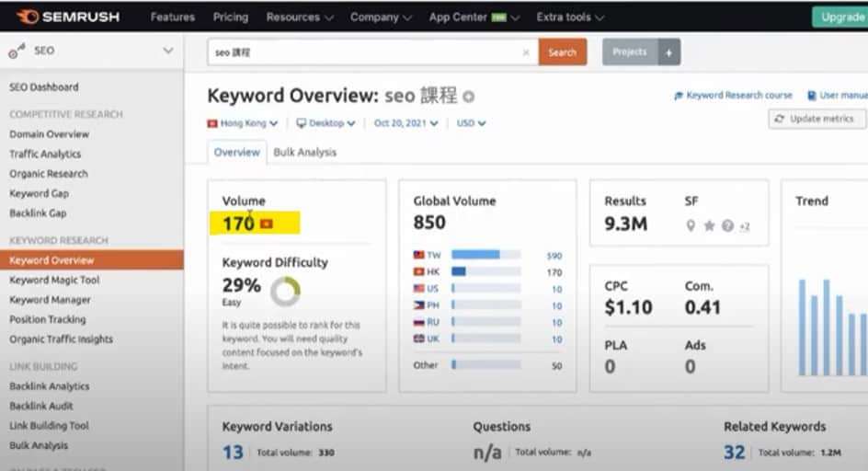Open the Features menu item
This screenshot has height=471, width=868.
point(173,17)
